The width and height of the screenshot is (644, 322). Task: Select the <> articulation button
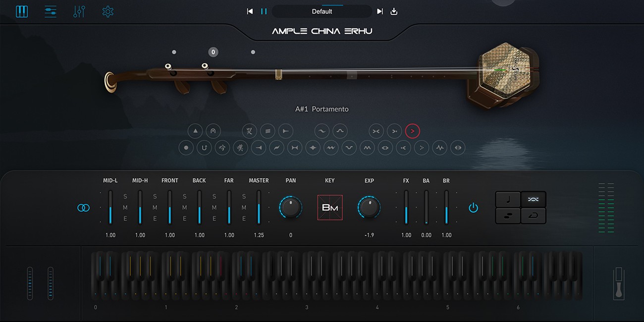coord(385,148)
